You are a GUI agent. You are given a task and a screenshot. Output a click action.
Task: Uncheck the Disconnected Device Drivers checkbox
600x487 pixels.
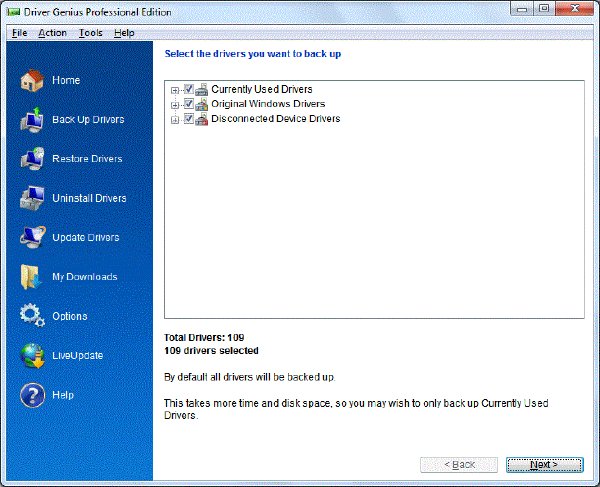(x=189, y=119)
